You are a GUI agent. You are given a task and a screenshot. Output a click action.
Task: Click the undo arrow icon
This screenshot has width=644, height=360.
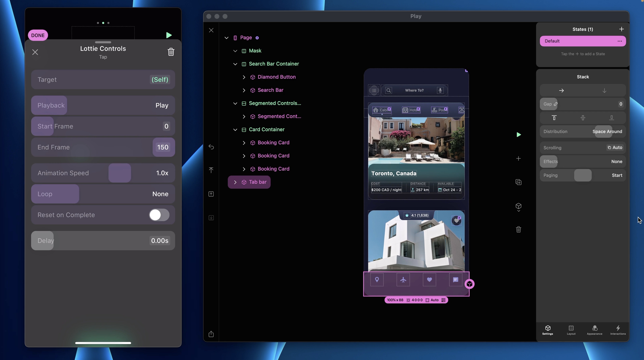(211, 147)
